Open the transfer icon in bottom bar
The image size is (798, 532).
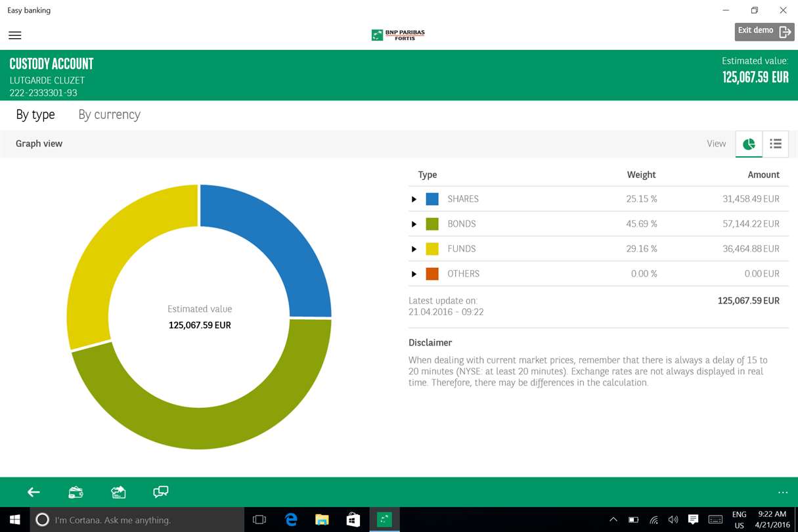(x=118, y=492)
